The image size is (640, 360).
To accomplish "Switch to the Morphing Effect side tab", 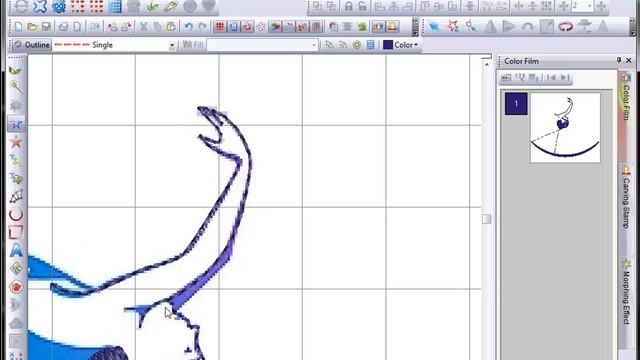I will coord(626,292).
